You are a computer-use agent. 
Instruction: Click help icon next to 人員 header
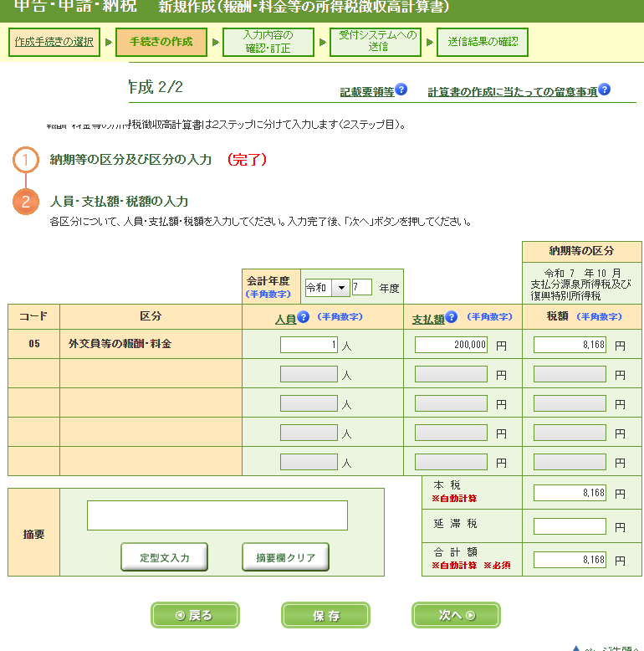[x=304, y=317]
